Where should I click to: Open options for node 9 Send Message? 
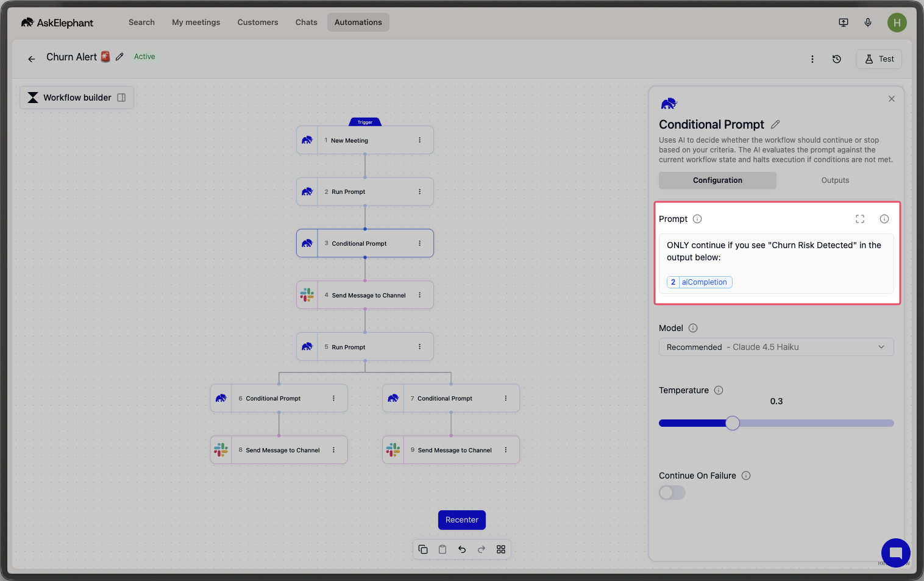click(x=505, y=450)
